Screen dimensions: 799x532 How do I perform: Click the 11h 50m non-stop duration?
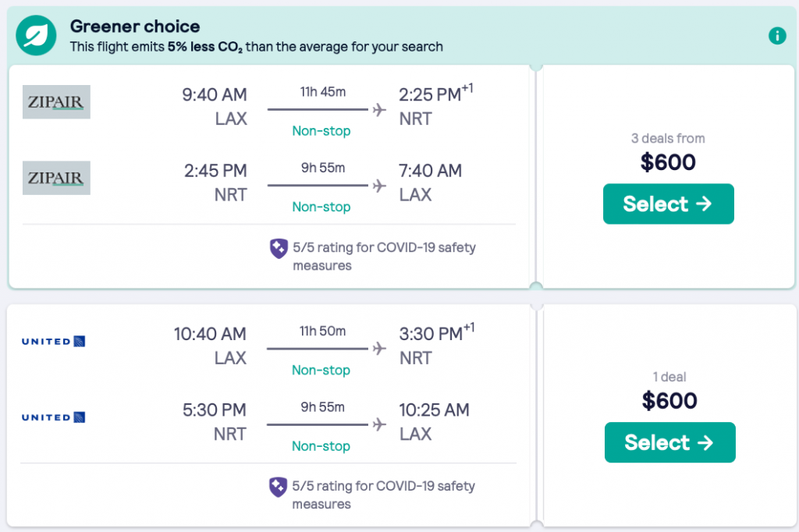[322, 331]
